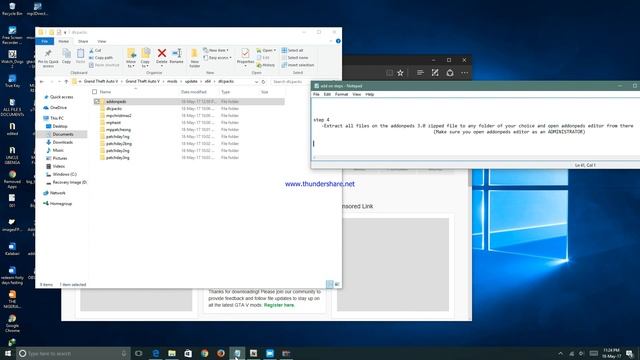This screenshot has height=360, width=640.
Task: Go back with the Explorer back arrow
Action: pyautogui.click(x=42, y=82)
